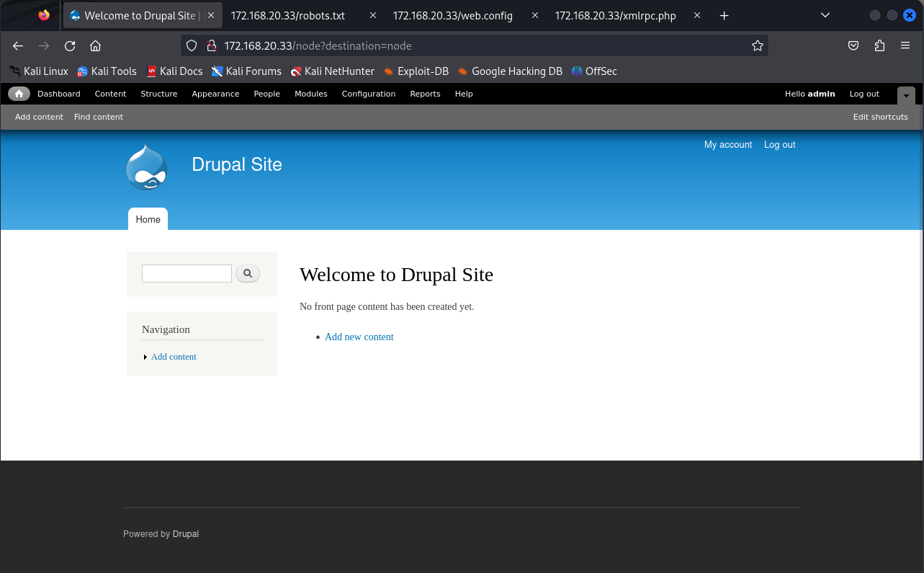
Task: Select the Home main menu tab
Action: (148, 219)
